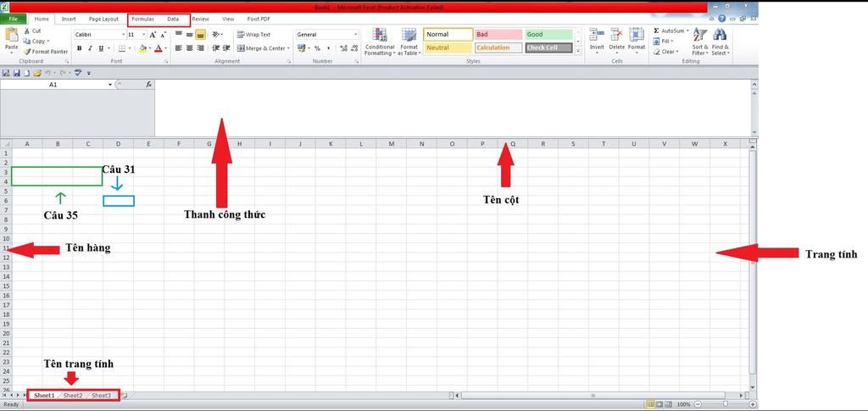Screen dimensions: 868x411
Task: Apply the Check Cell style
Action: (548, 48)
